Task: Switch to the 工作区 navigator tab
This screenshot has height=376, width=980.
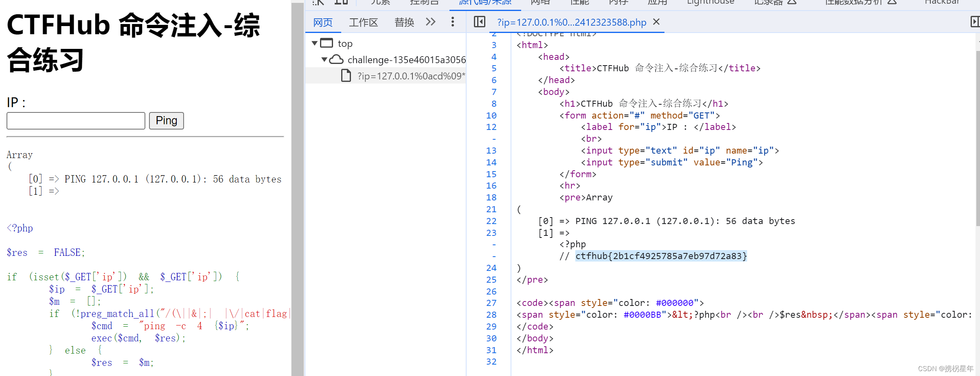Action: (363, 22)
